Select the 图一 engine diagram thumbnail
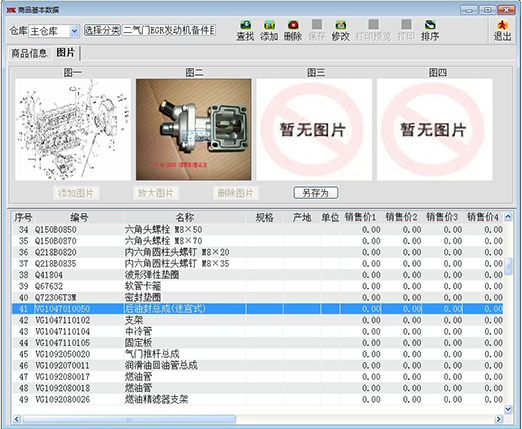The image size is (522, 429). [73, 130]
